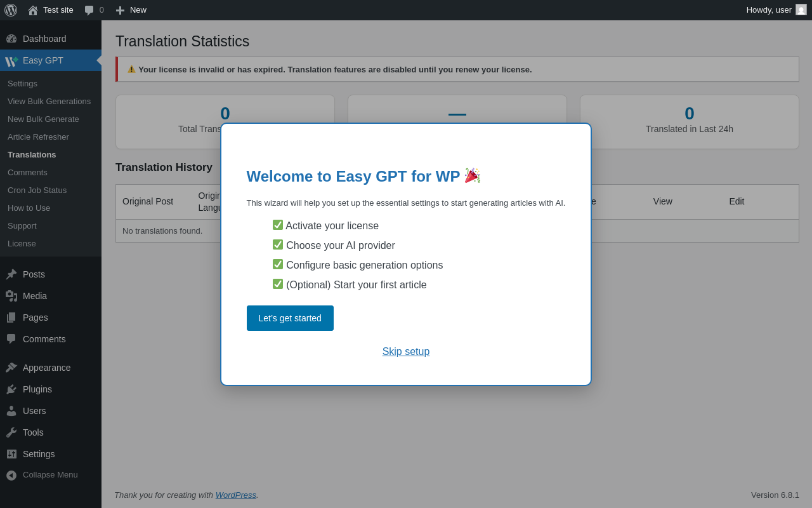
Task: Click the Choose your AI provider checkmark
Action: [278, 244]
